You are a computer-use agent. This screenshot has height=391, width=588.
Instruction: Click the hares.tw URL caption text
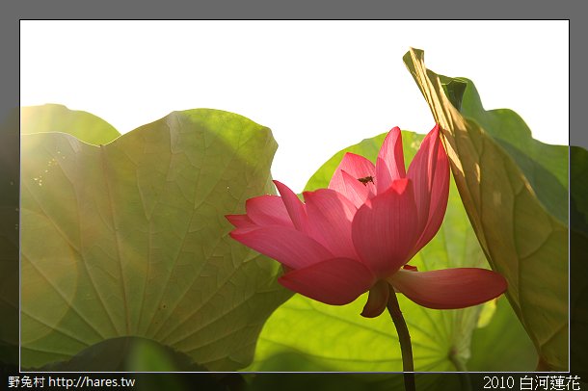(92, 382)
